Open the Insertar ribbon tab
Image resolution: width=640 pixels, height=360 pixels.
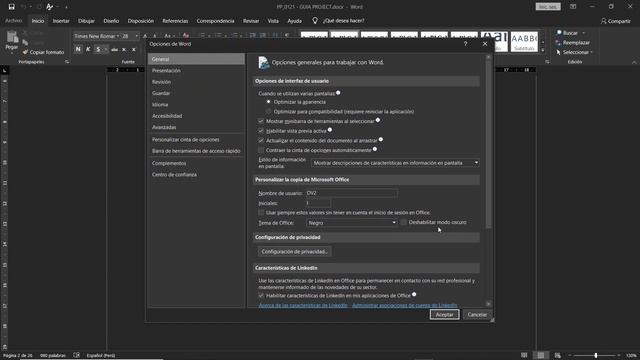pos(61,21)
